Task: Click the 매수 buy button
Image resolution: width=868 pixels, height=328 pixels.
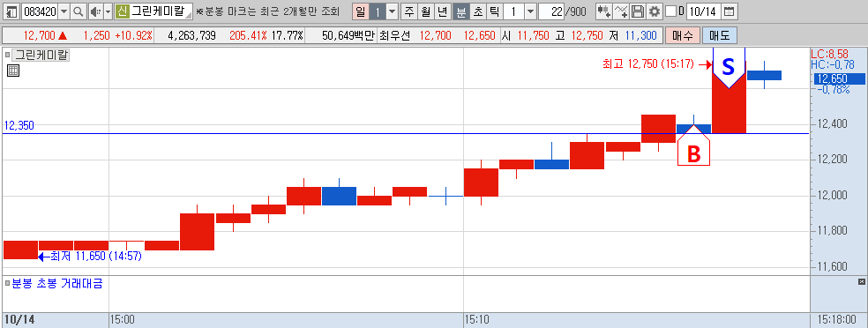Action: point(683,36)
